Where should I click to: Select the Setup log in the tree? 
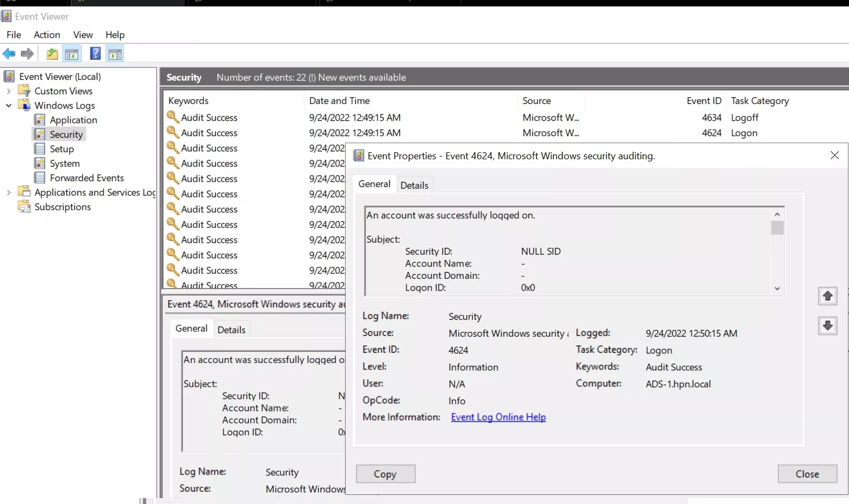point(62,149)
